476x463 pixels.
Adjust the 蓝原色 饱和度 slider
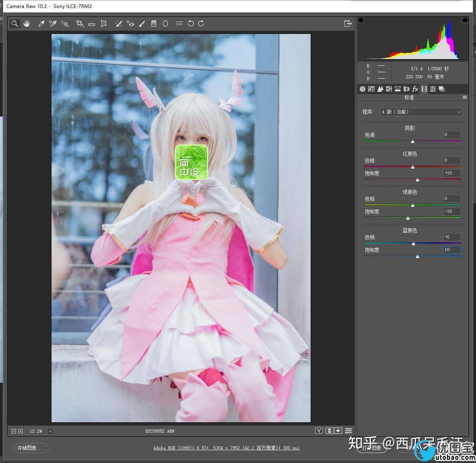point(417,256)
